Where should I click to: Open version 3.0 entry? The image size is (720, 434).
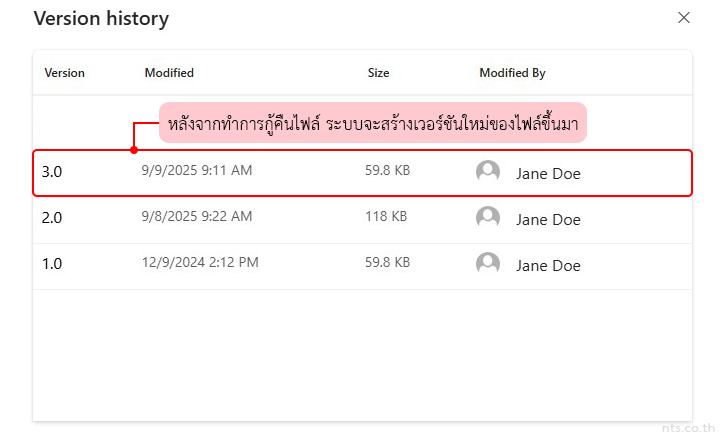tap(52, 172)
